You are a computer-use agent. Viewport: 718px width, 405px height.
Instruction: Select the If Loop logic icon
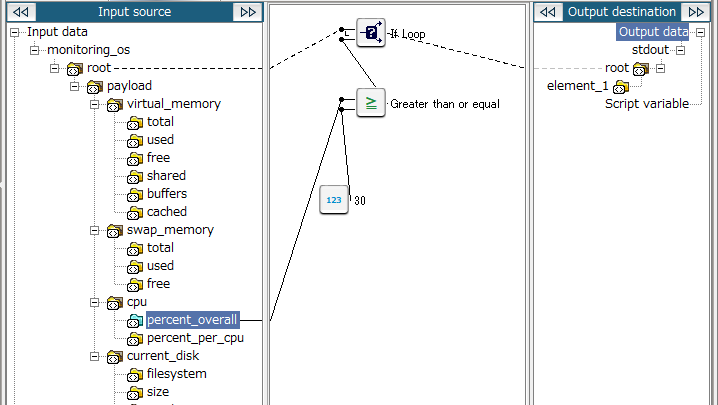pyautogui.click(x=371, y=33)
